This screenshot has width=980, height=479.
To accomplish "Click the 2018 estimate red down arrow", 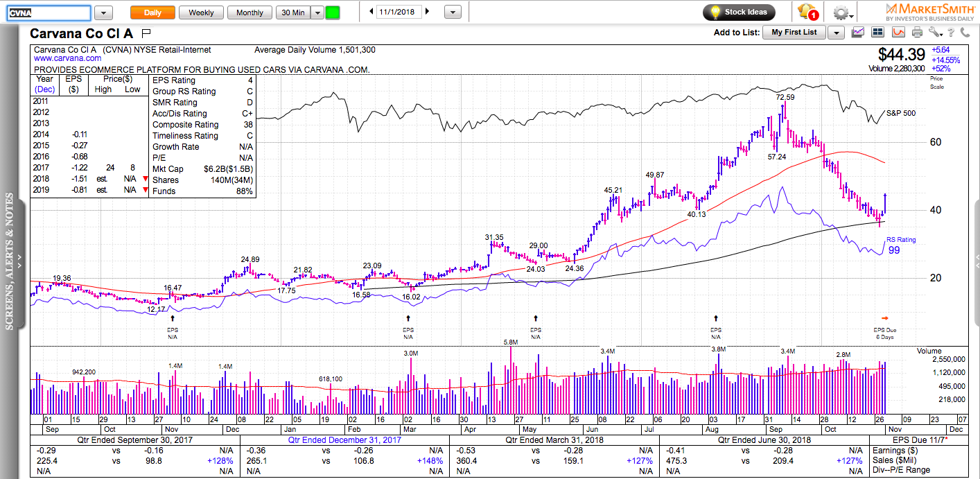I will click(x=144, y=179).
